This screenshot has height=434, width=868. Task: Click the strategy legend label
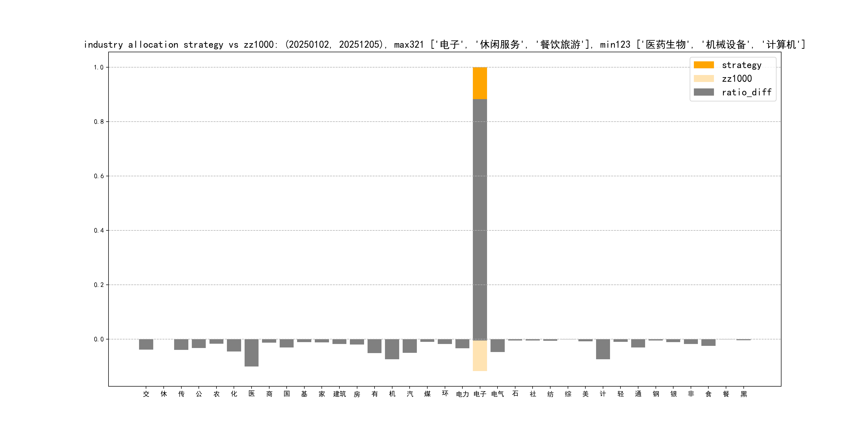pos(741,65)
